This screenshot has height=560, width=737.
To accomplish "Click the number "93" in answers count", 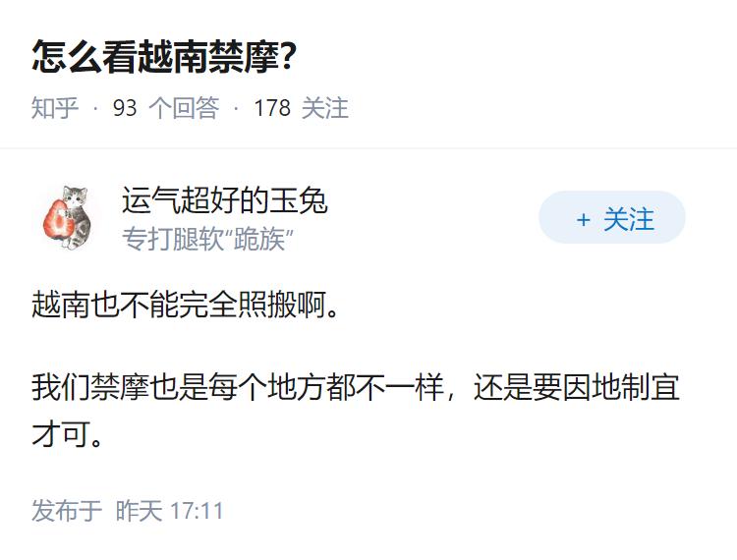I will (x=125, y=108).
